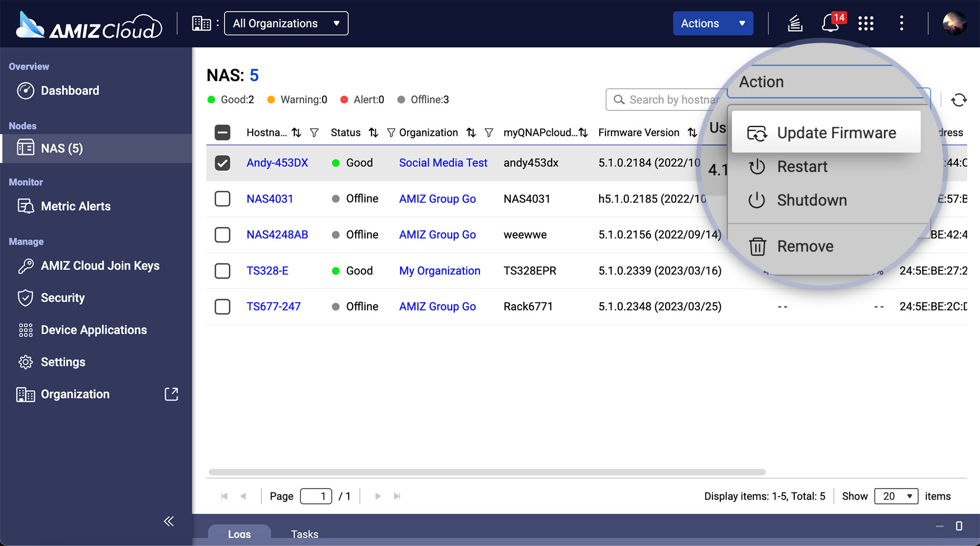
Task: Choose Update Firmware from the action menu
Action: (836, 132)
